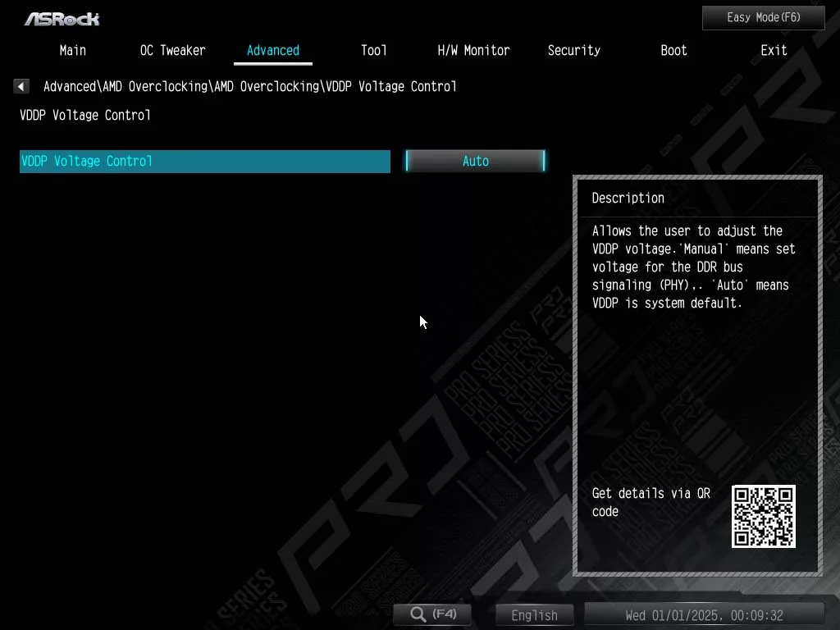Screen dimensions: 840x630
Task: Click the Advanced\AMD Overclocking breadcrumb path
Action: (249, 86)
